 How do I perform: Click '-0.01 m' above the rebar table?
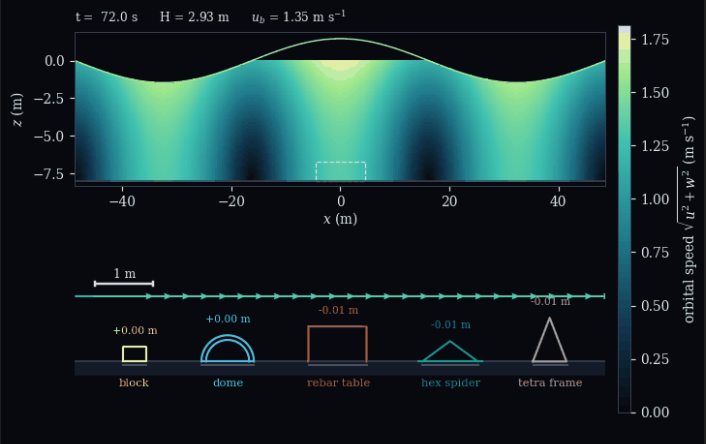[338, 310]
